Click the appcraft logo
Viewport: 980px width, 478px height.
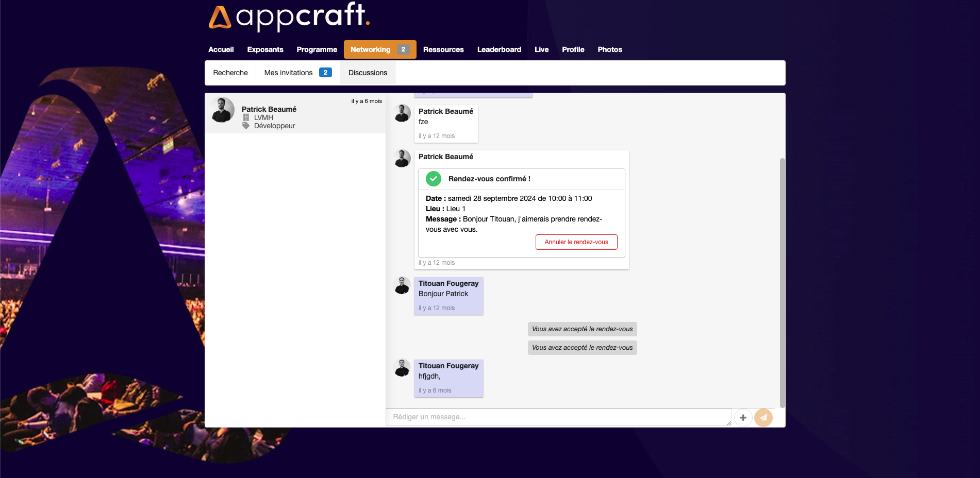click(289, 16)
